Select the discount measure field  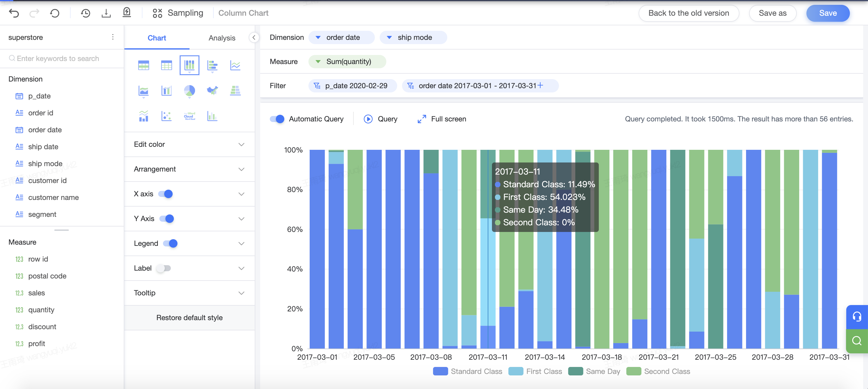pos(42,327)
